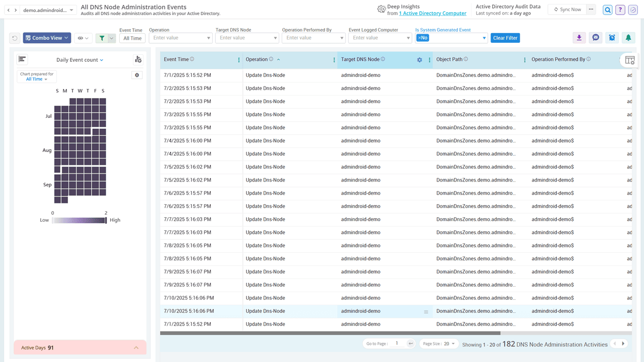Open the alerts bell icon
The height and width of the screenshot is (362, 644).
[x=628, y=37]
